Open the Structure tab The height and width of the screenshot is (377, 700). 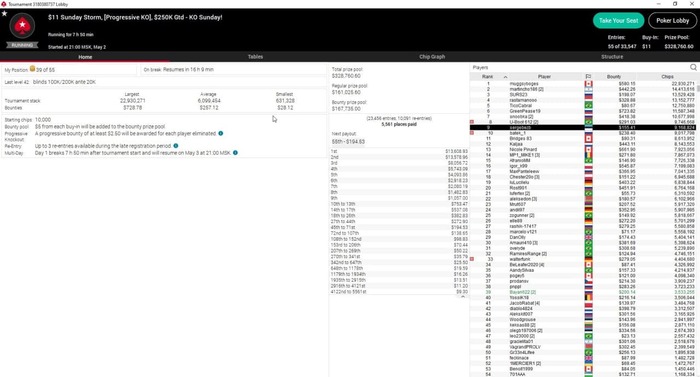(612, 57)
